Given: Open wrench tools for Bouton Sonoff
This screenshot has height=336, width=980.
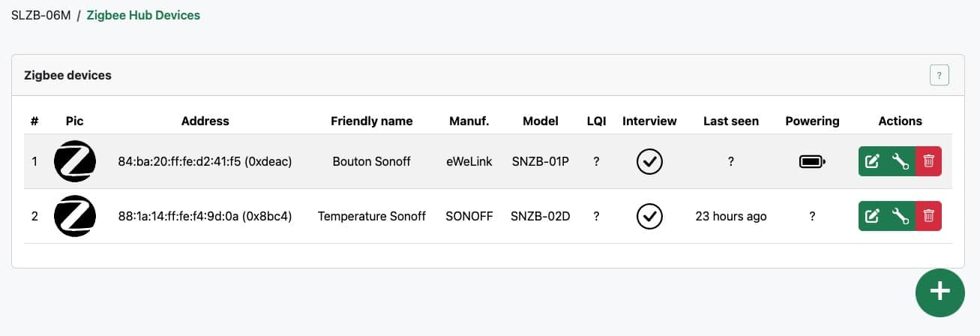Looking at the screenshot, I should click(900, 161).
